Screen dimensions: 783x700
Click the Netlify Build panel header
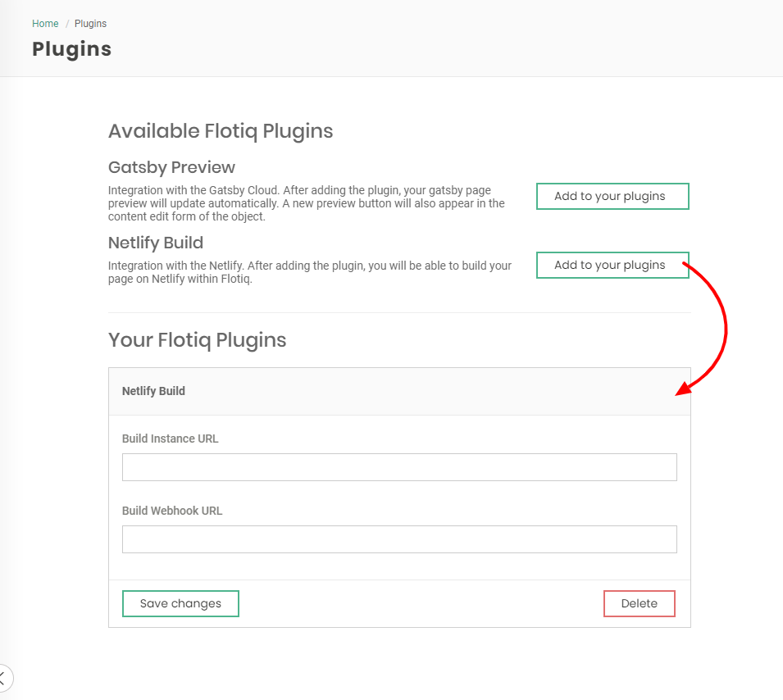399,391
